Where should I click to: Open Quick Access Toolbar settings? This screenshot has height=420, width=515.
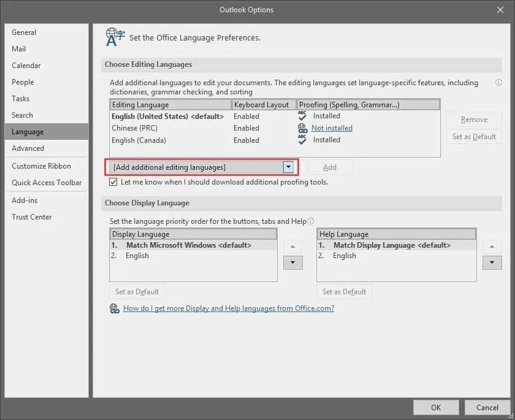point(47,183)
